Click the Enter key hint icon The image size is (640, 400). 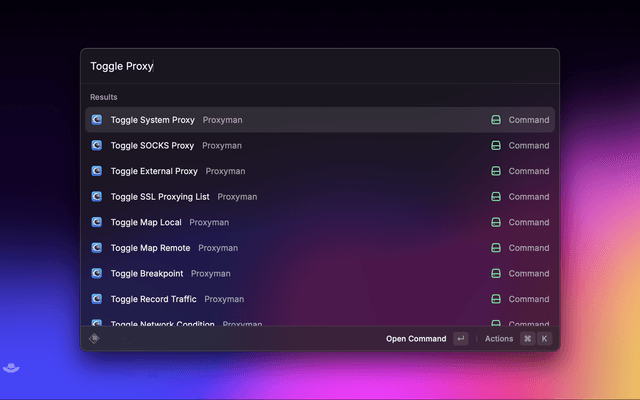(460, 339)
